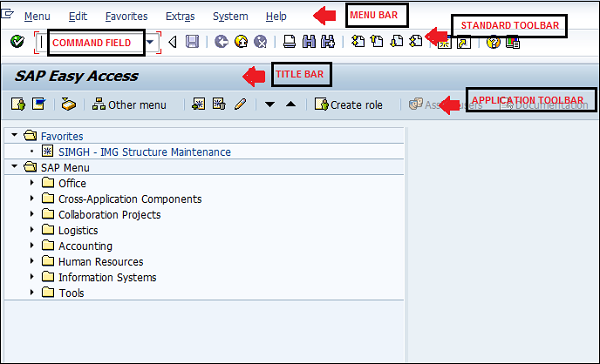The width and height of the screenshot is (600, 364).
Task: Click the green Back arrow icon
Action: [221, 41]
